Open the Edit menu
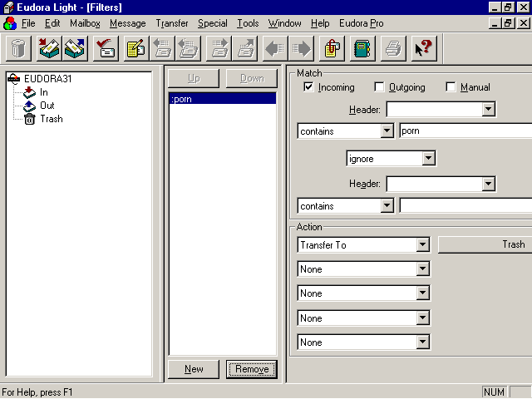The image size is (532, 399). click(x=52, y=23)
